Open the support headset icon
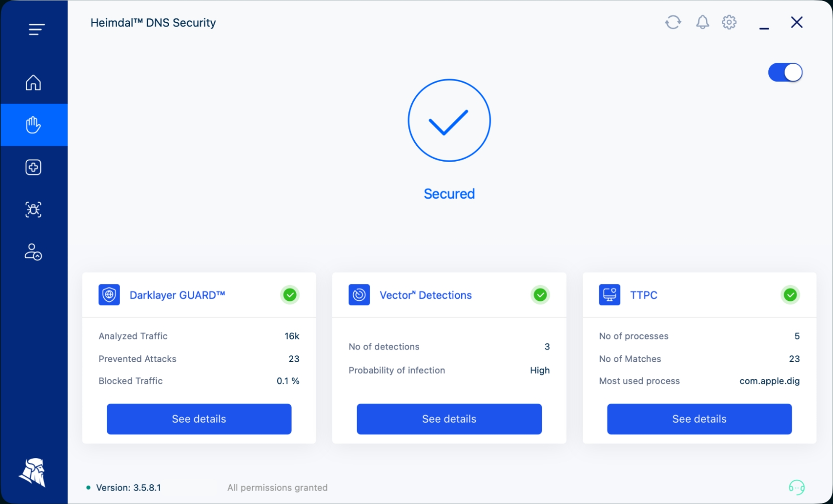The image size is (833, 504). [797, 488]
